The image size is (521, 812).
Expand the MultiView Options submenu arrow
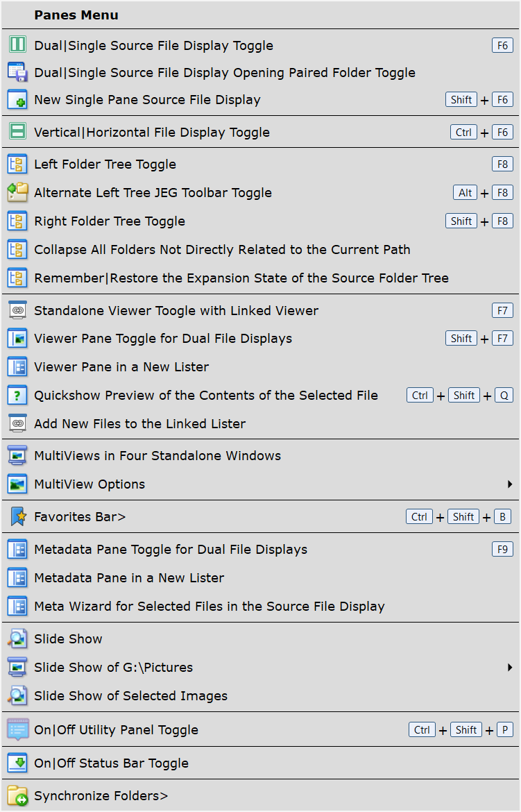[510, 484]
